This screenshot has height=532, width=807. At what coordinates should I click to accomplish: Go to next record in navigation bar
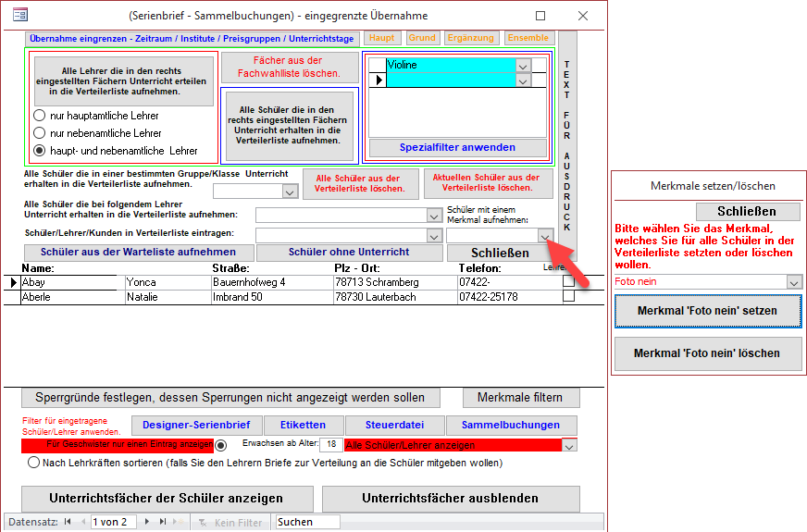pyautogui.click(x=148, y=523)
